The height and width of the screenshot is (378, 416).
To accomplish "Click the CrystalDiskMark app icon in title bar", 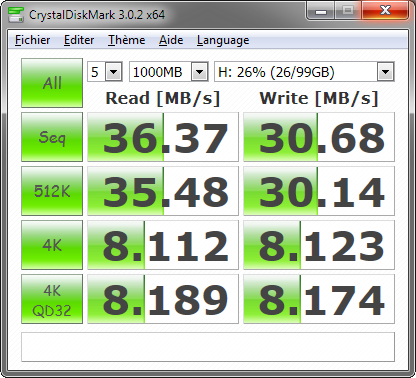I will pos(16,15).
